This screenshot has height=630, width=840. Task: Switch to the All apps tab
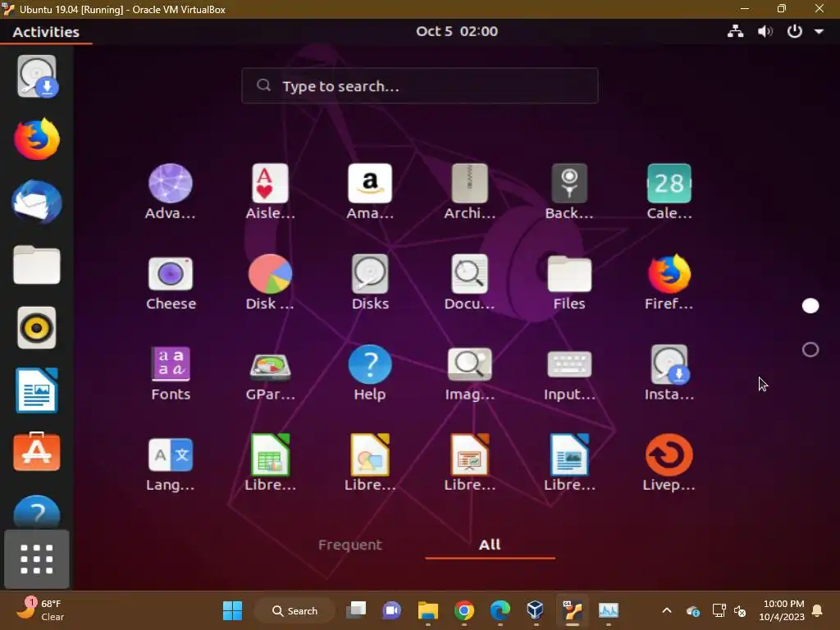coord(490,545)
